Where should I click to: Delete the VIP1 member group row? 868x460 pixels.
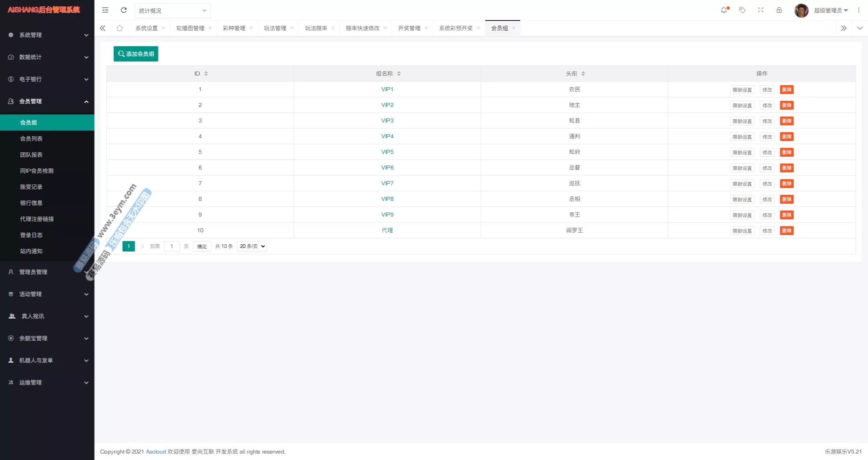pyautogui.click(x=786, y=90)
